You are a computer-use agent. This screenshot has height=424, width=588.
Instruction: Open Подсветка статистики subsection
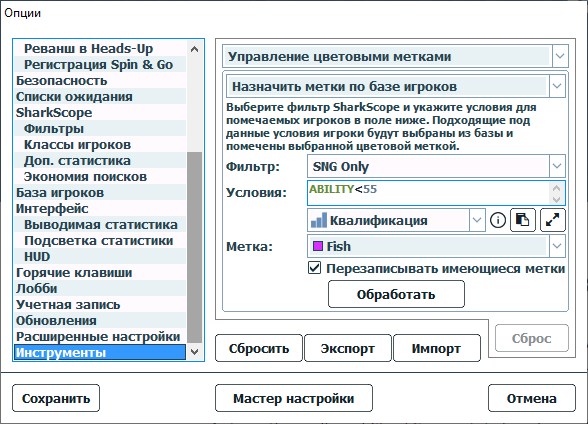[x=100, y=241]
